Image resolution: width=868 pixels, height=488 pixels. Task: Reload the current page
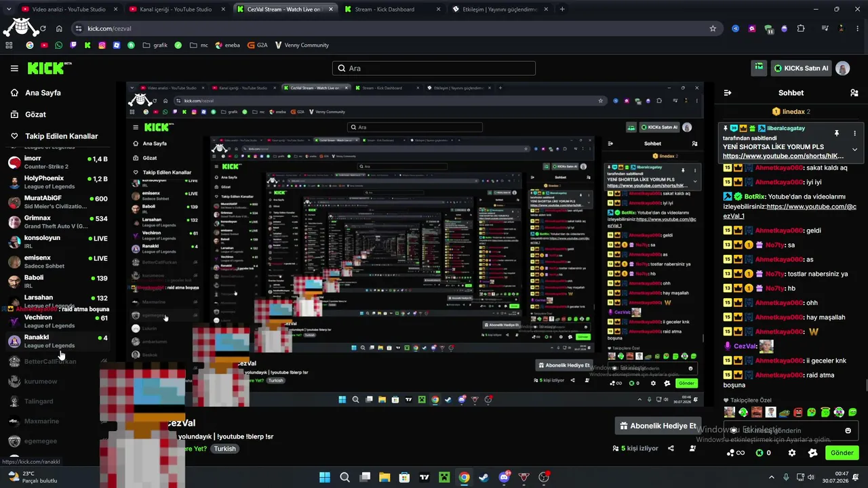[x=43, y=28]
